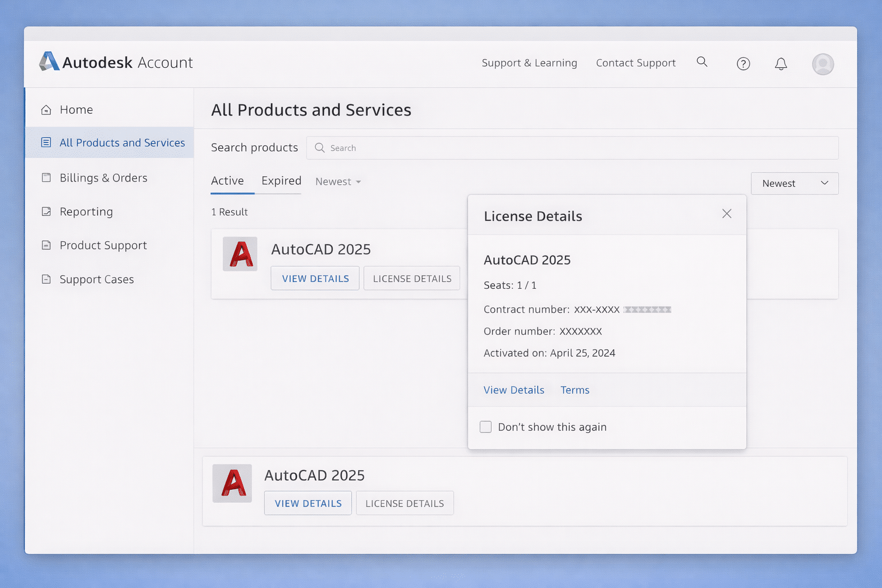The height and width of the screenshot is (588, 882).
Task: Enable the Don't show this again checkbox
Action: 485,427
